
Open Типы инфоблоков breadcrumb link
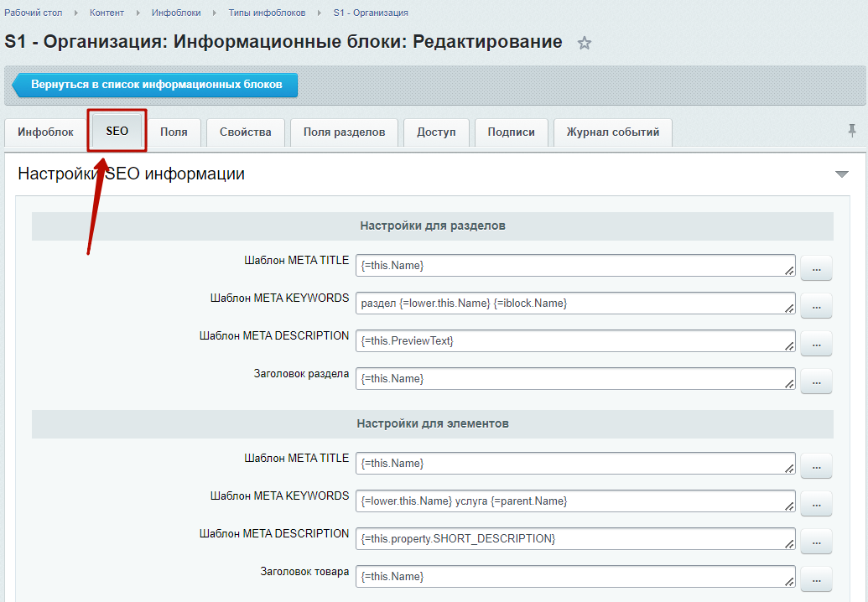pos(267,13)
